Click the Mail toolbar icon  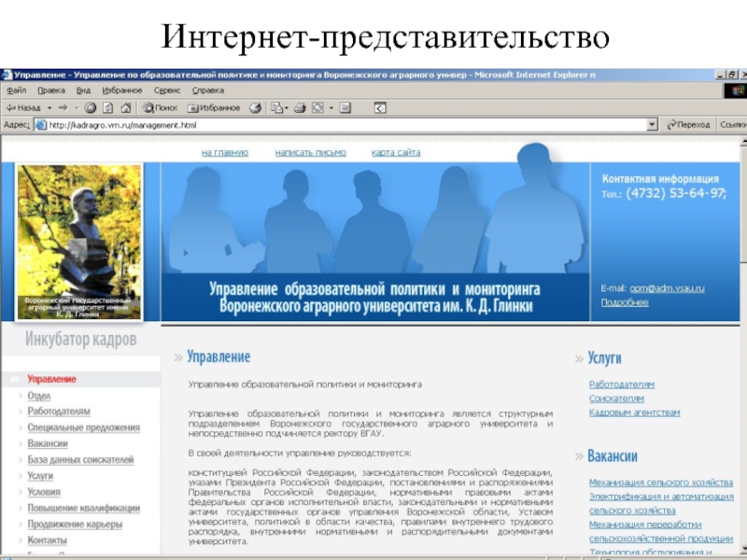click(276, 108)
